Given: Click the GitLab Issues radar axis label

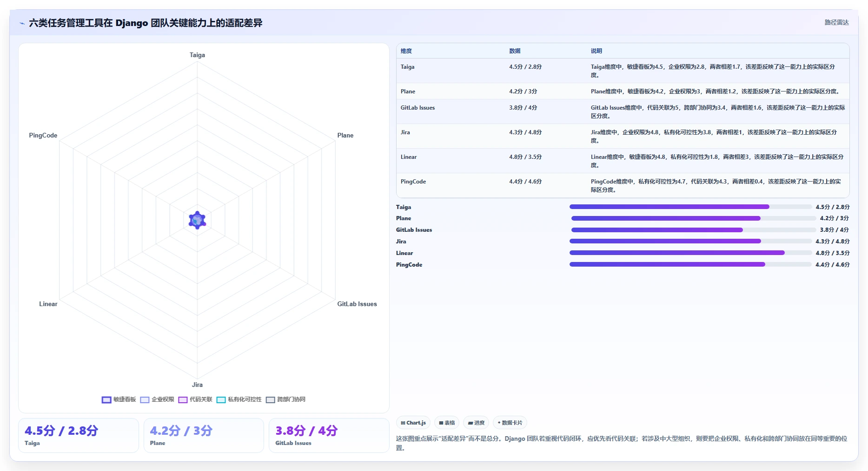Looking at the screenshot, I should tap(357, 304).
